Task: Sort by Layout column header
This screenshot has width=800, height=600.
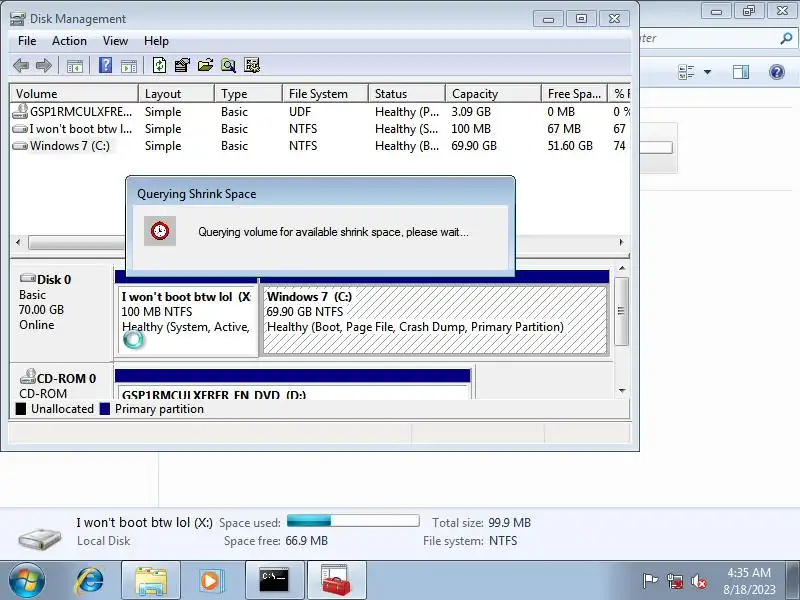Action: (177, 94)
